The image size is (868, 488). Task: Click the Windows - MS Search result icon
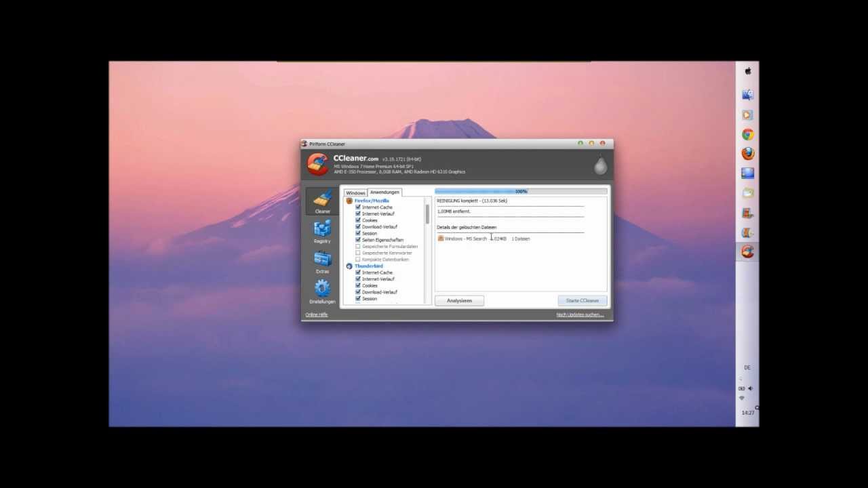(441, 239)
